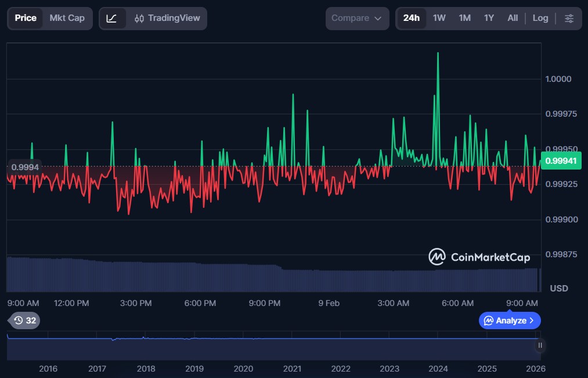
Task: Open chart settings sliders icon
Action: click(x=569, y=19)
